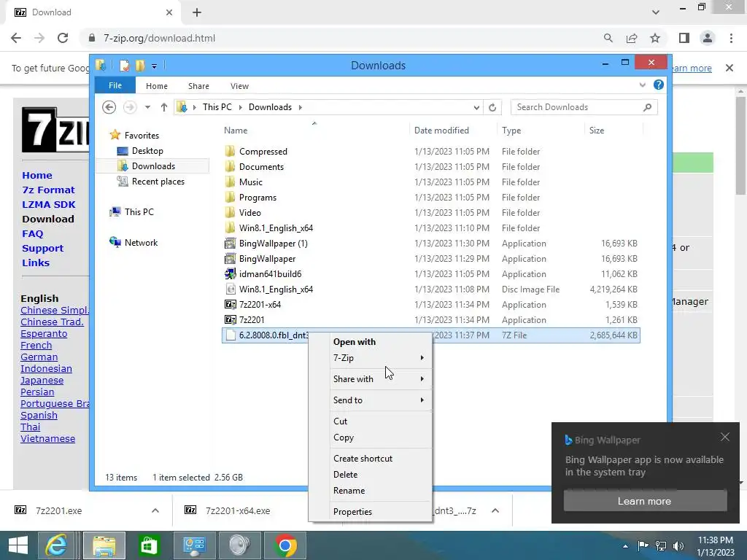Viewport: 747px width, 560px height.
Task: Open the LZMA SDK link
Action: [49, 204]
